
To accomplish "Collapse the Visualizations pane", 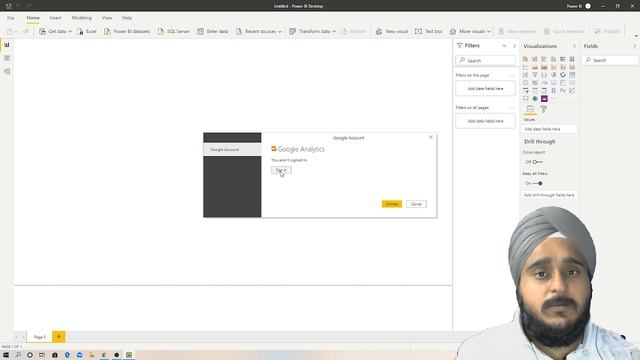I will click(x=574, y=46).
